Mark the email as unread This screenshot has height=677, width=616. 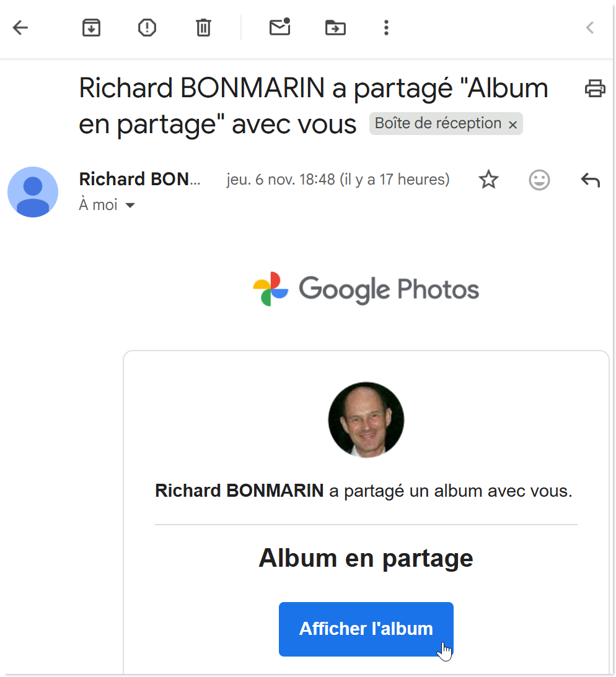[279, 27]
